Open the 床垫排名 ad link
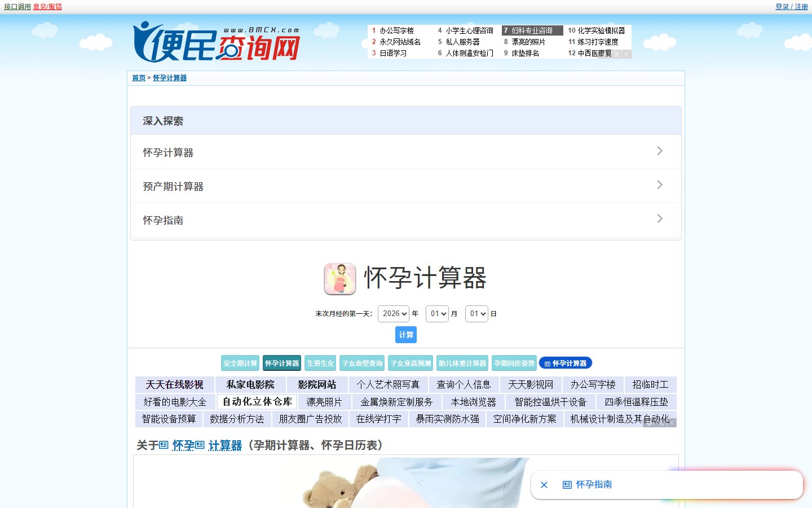 (525, 53)
